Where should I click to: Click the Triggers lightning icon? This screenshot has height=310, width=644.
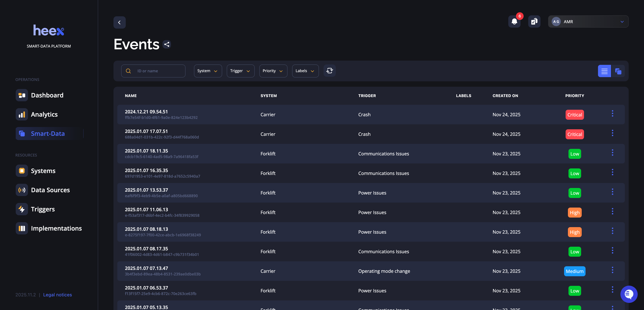[22, 209]
